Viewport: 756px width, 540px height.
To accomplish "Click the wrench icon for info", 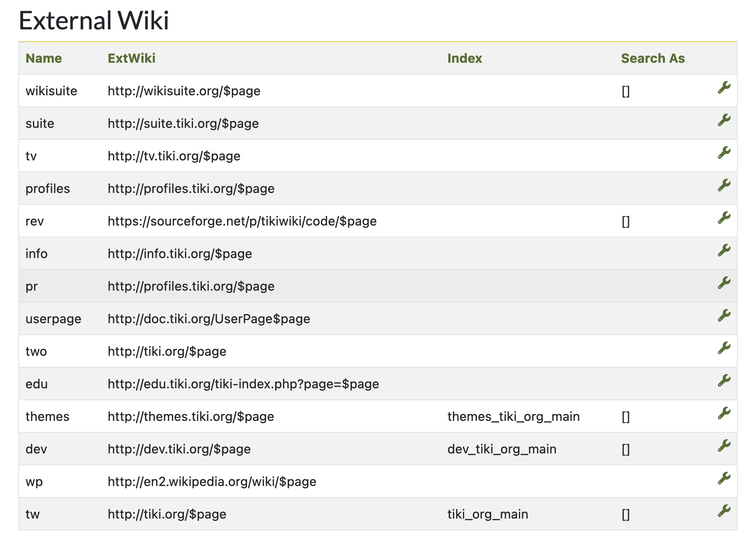I will click(x=724, y=250).
